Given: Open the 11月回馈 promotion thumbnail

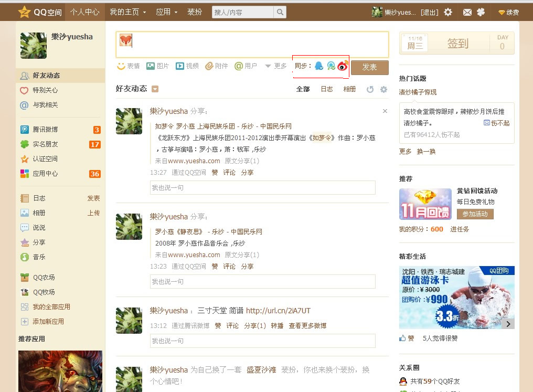Looking at the screenshot, I should [x=425, y=204].
